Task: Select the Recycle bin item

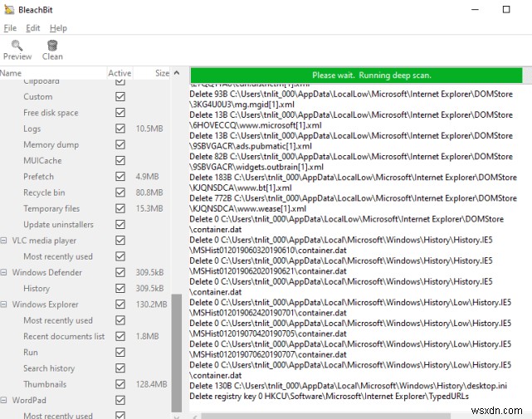Action: coord(44,192)
